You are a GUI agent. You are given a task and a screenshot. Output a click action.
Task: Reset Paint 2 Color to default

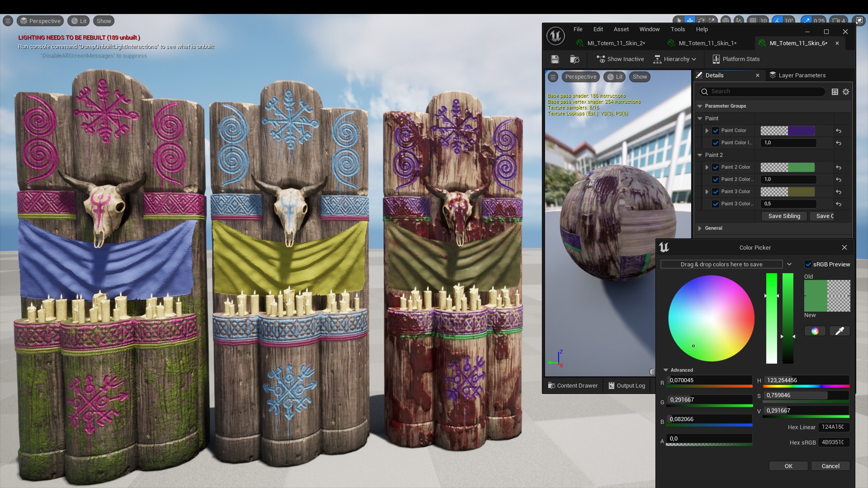click(x=839, y=167)
